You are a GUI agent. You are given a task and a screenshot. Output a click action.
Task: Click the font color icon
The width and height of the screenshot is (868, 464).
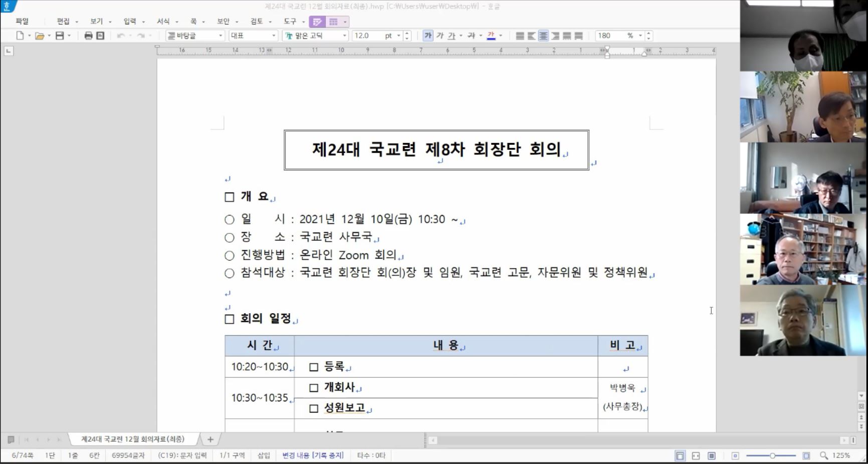491,36
